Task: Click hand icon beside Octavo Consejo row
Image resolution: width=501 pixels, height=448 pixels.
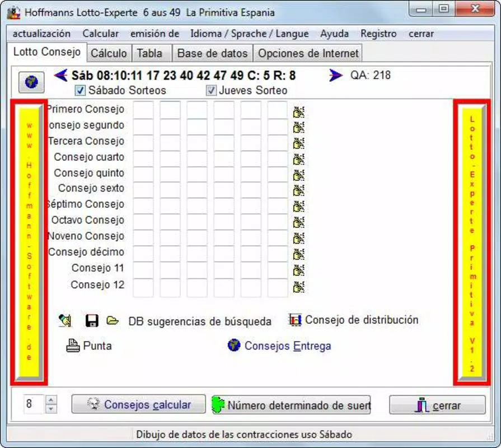Action: click(x=298, y=222)
